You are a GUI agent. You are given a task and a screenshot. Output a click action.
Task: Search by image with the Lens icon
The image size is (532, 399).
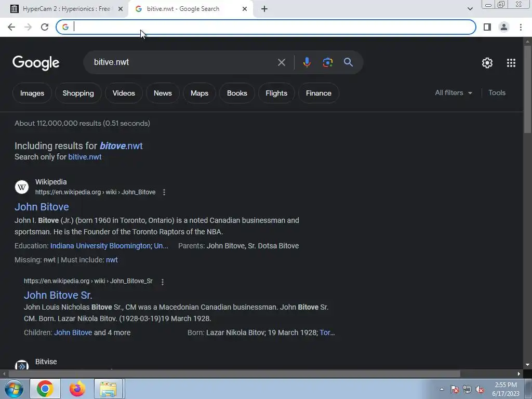(x=327, y=62)
